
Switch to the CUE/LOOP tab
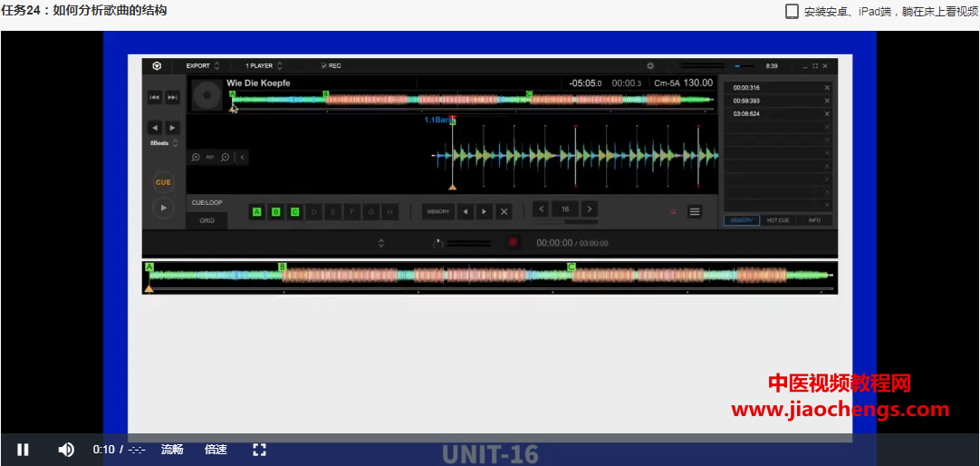[207, 203]
